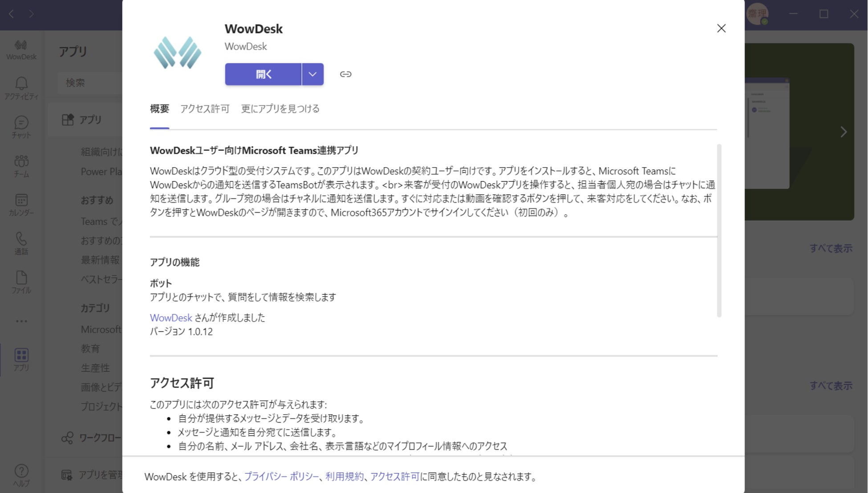This screenshot has height=493, width=868.
Task: Select the Microsoft category
Action: pos(101,330)
